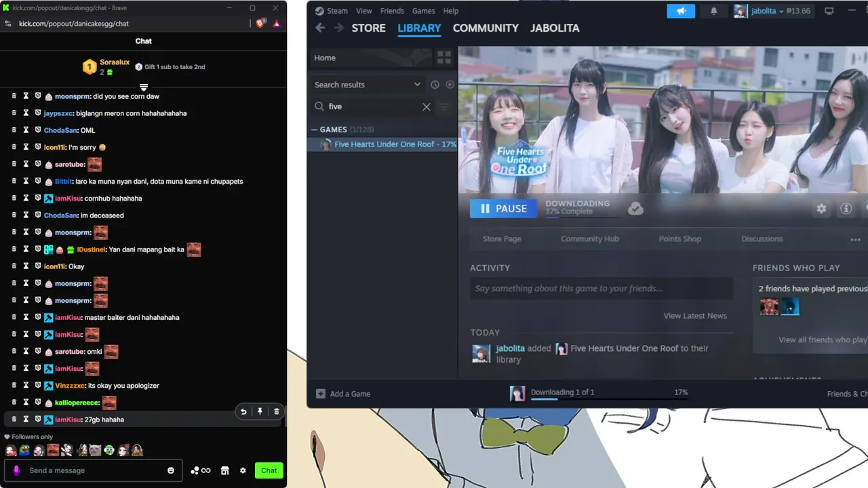Open Community Hub link
The image size is (868, 488).
click(590, 239)
